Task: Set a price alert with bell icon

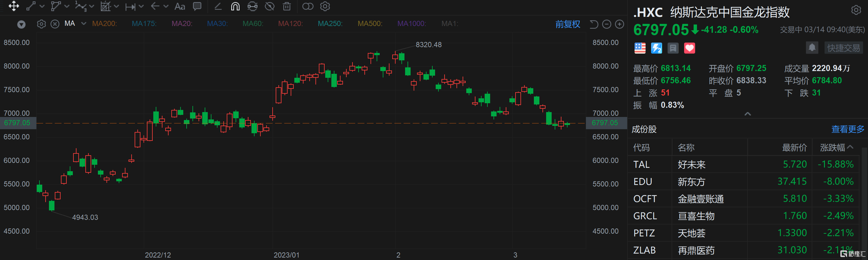Action: pos(812,48)
